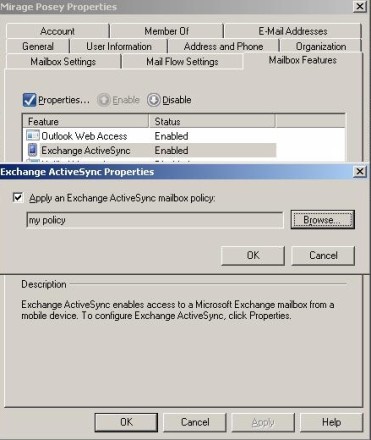Click the Properties checkmark icon

[29, 100]
